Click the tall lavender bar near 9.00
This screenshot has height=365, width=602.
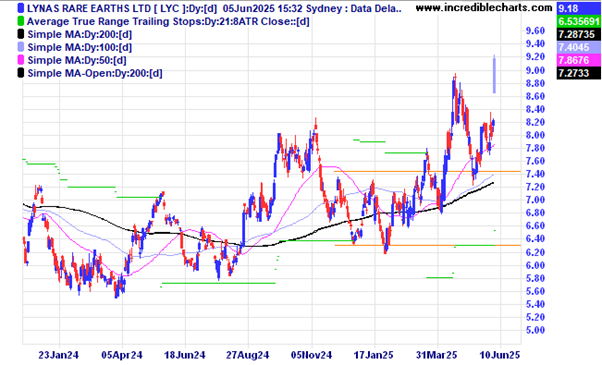pos(494,74)
